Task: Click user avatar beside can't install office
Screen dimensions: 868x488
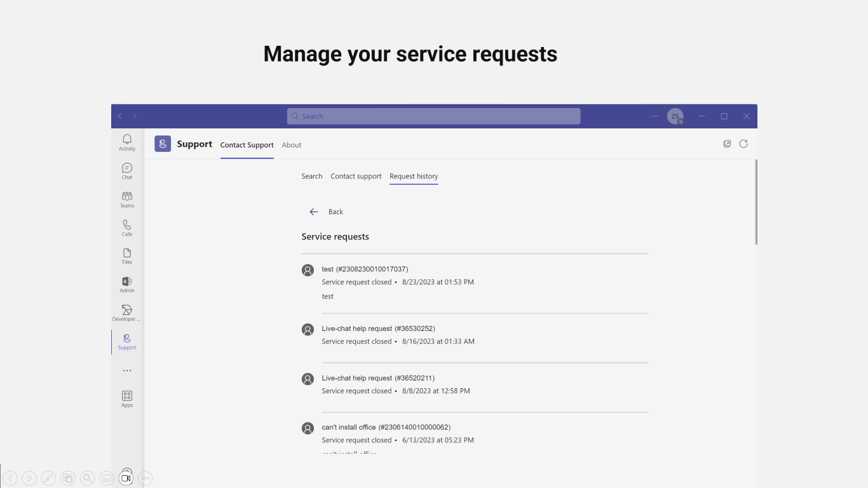Action: point(308,428)
